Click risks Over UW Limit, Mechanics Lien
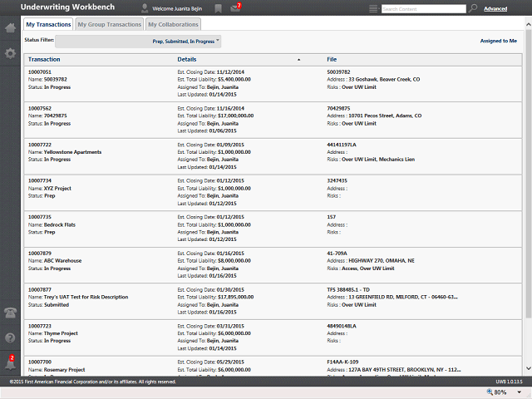The height and width of the screenshot is (399, 532). (378, 160)
